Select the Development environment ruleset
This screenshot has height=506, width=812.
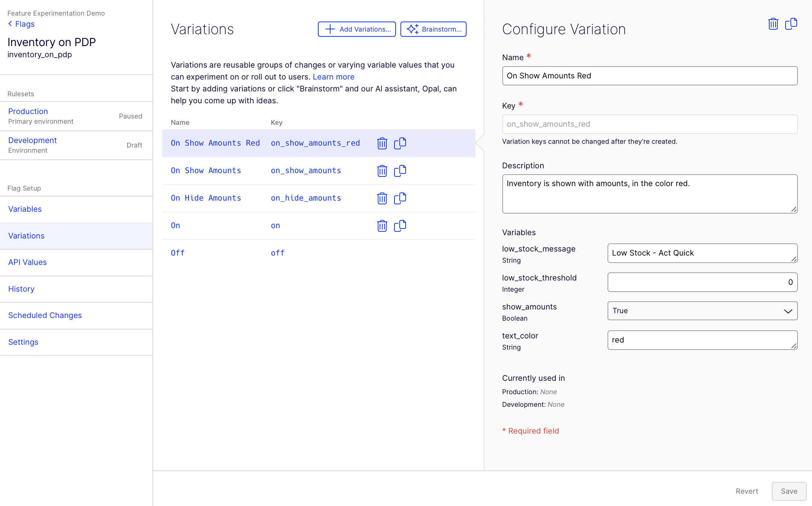pyautogui.click(x=32, y=140)
